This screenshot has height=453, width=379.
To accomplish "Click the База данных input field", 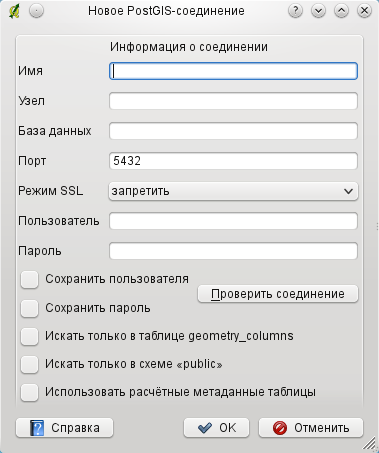I will pyautogui.click(x=233, y=131).
